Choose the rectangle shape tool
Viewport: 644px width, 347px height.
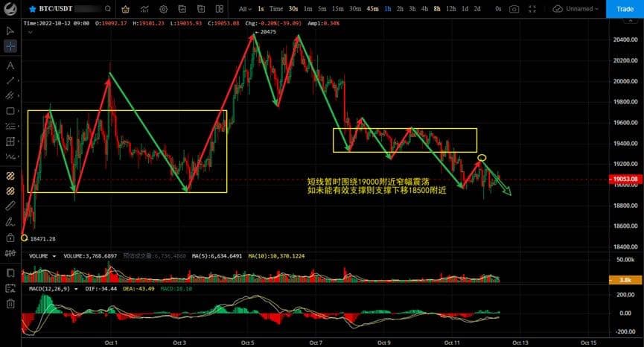click(x=10, y=111)
